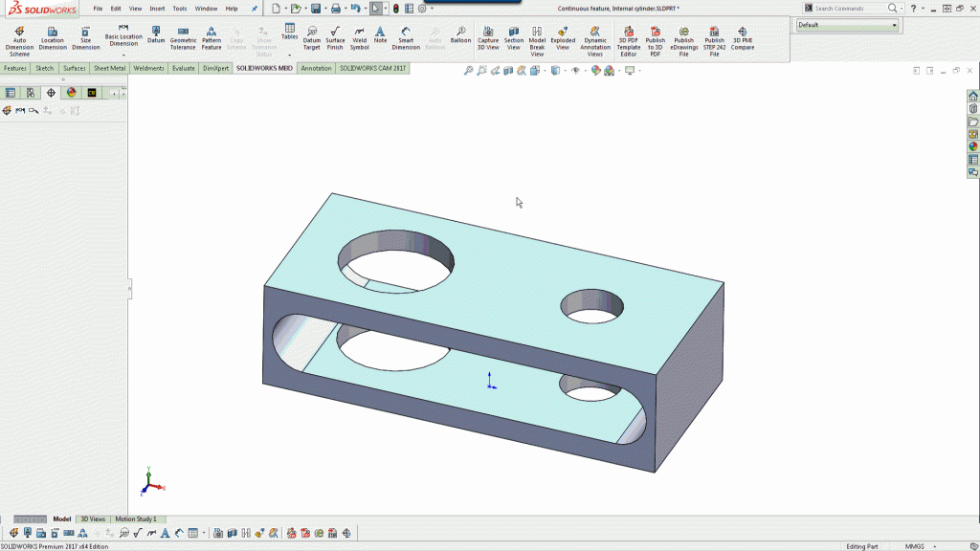Open the Geometric Tolerance tool

click(x=183, y=38)
